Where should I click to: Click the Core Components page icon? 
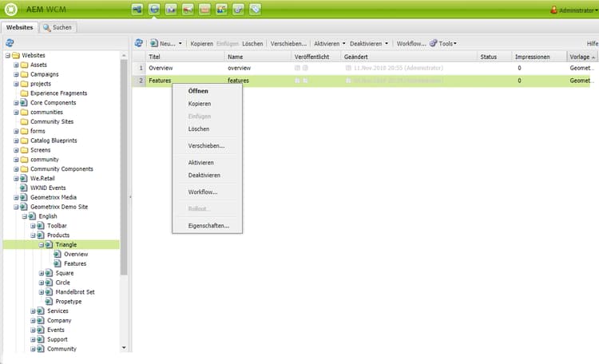(24, 103)
